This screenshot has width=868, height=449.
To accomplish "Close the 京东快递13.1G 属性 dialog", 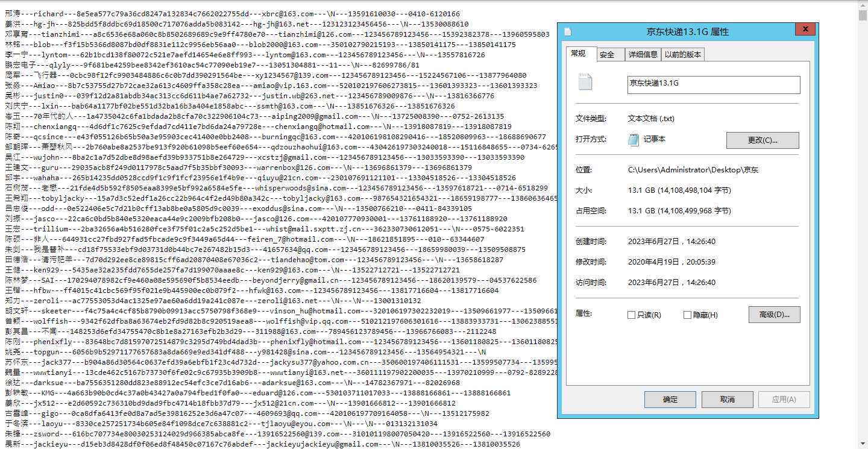I will [805, 28].
